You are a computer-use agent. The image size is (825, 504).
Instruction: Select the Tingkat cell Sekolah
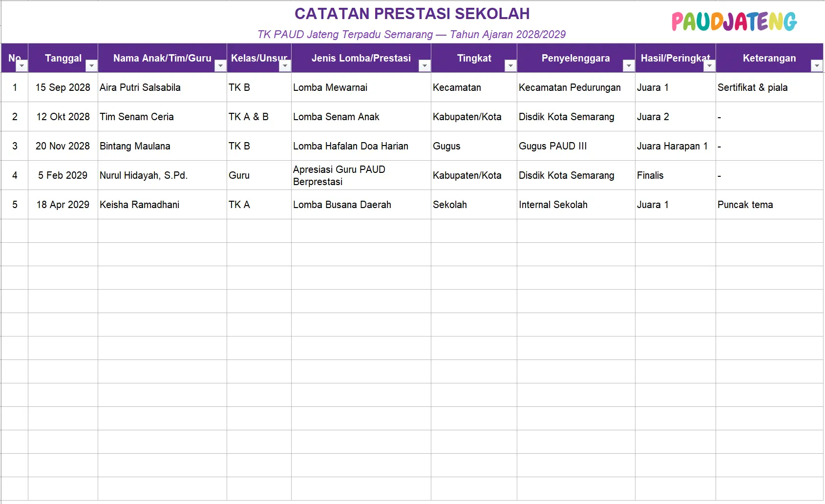474,205
